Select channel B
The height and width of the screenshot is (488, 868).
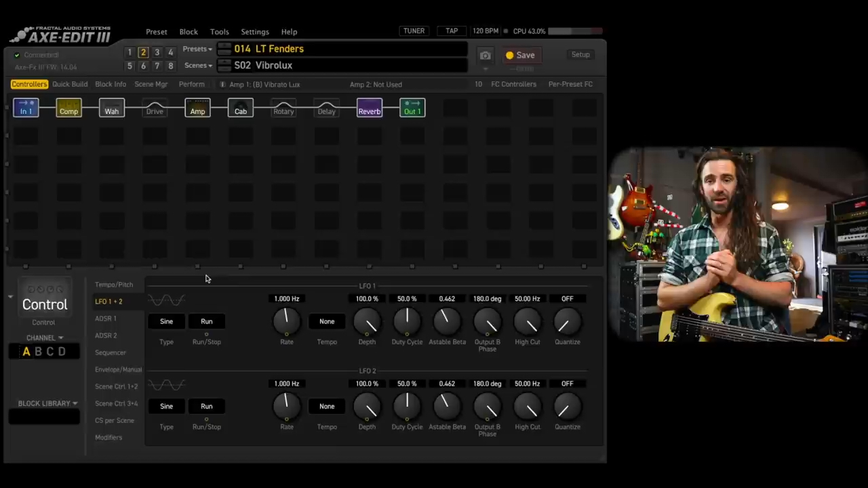point(38,352)
